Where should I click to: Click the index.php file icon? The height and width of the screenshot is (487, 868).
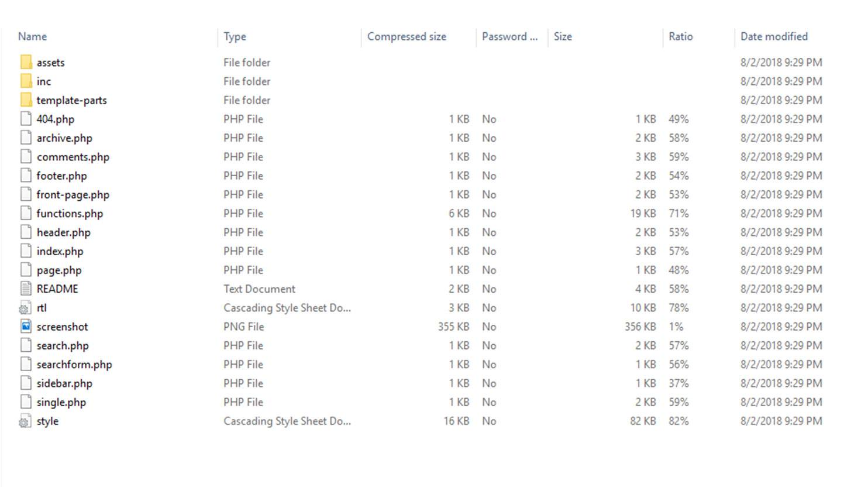pyautogui.click(x=26, y=251)
